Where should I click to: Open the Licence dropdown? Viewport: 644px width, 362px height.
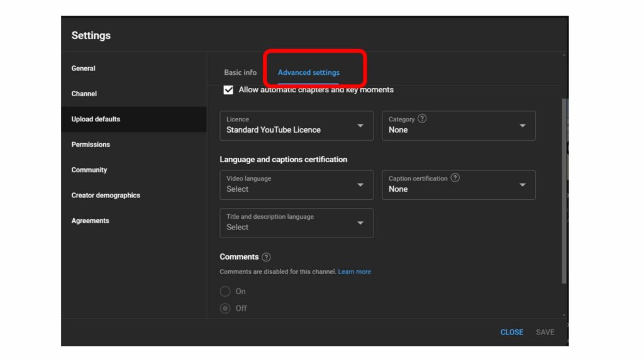coord(296,126)
